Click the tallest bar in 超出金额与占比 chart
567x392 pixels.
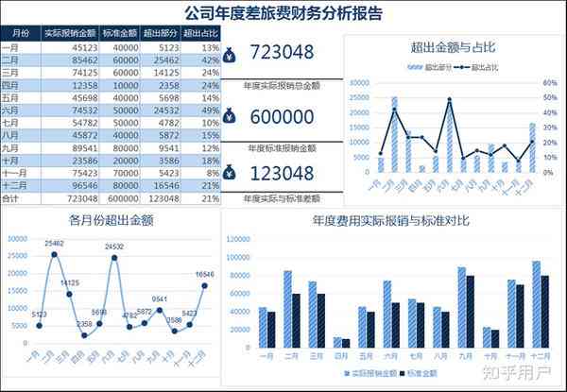394,134
